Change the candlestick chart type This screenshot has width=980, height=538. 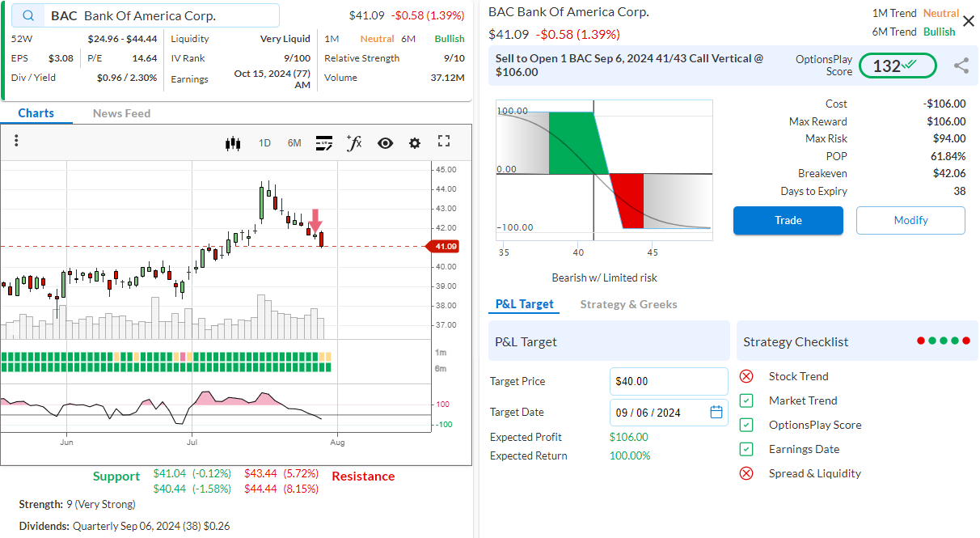233,143
